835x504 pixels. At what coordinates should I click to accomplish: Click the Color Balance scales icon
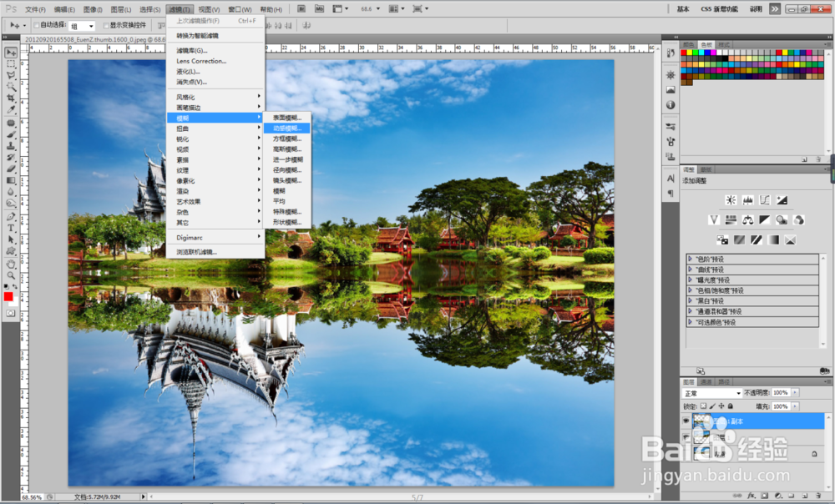747,219
